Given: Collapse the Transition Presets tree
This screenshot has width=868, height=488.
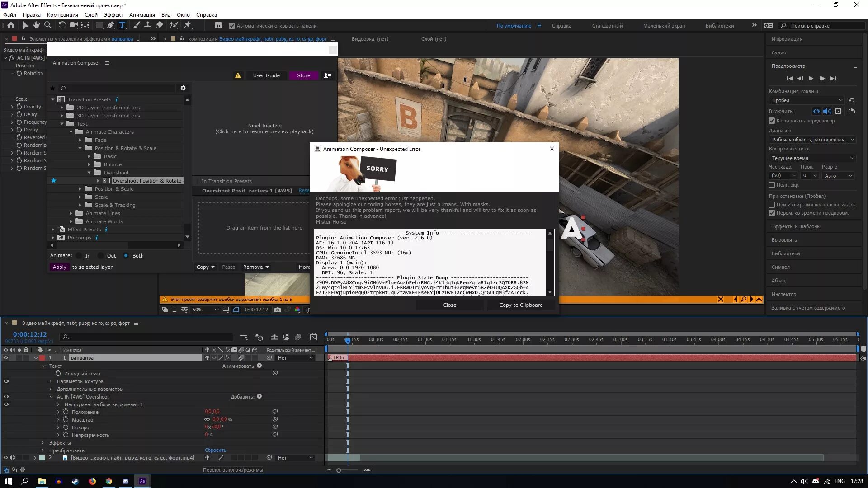Looking at the screenshot, I should pos(53,99).
